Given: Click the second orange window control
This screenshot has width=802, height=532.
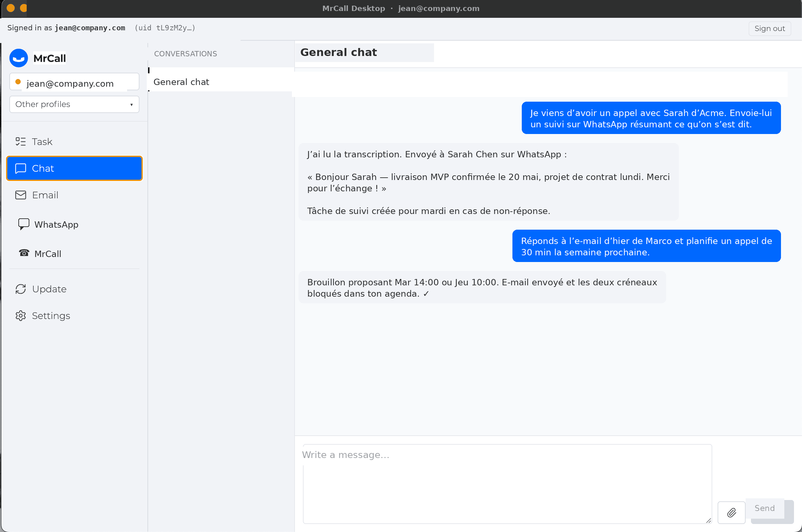Looking at the screenshot, I should pyautogui.click(x=23, y=8).
